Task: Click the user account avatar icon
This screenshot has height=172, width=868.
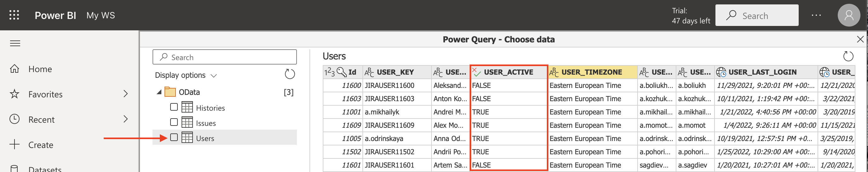Action: (848, 15)
